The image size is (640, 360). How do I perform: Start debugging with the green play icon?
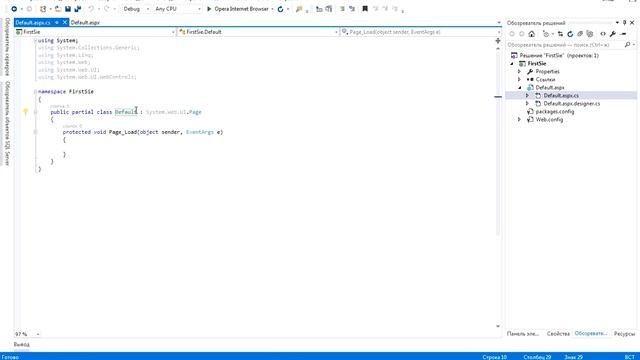pyautogui.click(x=209, y=9)
